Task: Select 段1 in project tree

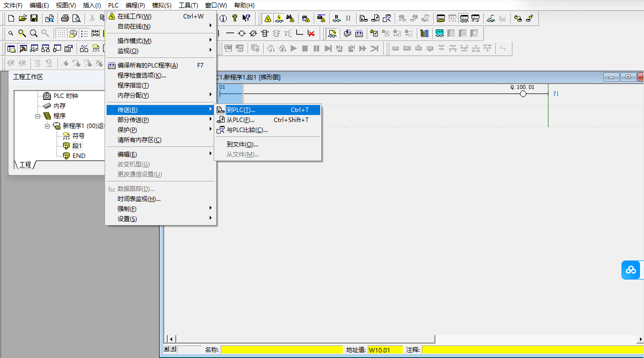Action: click(77, 146)
